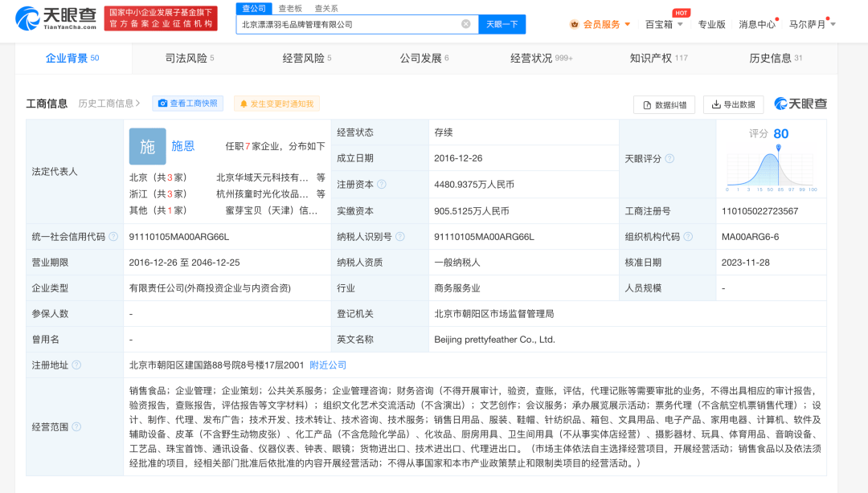
Task: Click the download icon in 导出数据
Action: (x=716, y=104)
